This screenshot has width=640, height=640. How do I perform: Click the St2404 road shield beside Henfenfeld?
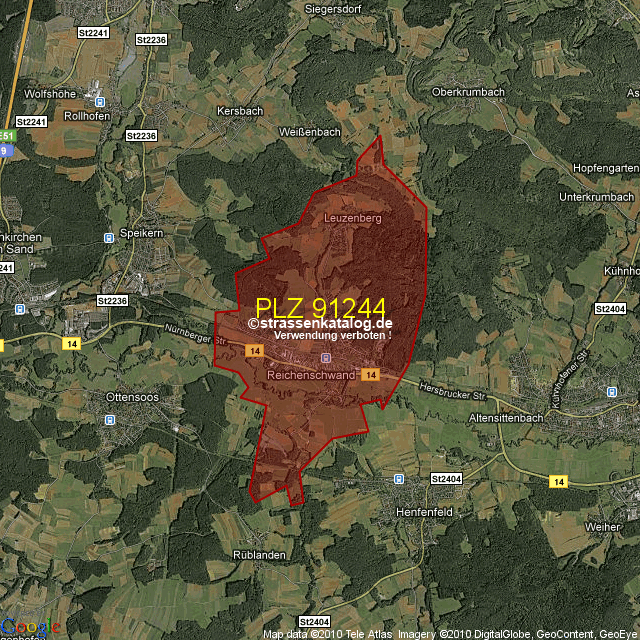(446, 480)
